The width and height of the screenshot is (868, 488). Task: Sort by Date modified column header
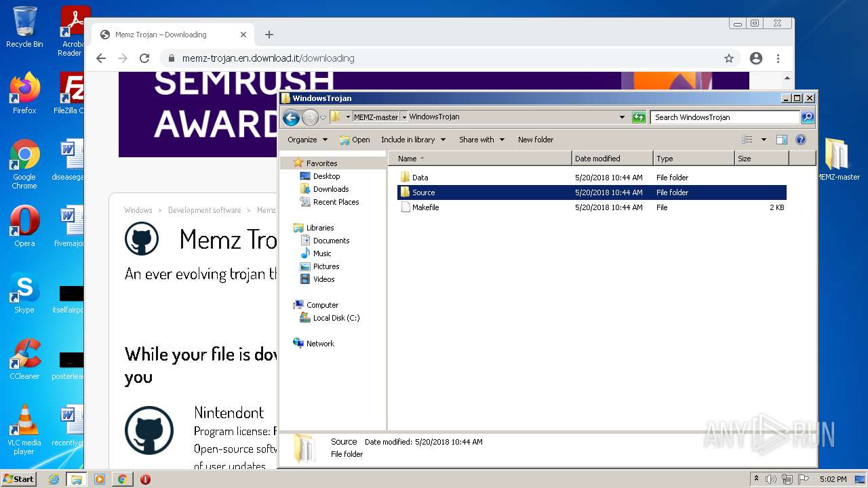tap(612, 159)
